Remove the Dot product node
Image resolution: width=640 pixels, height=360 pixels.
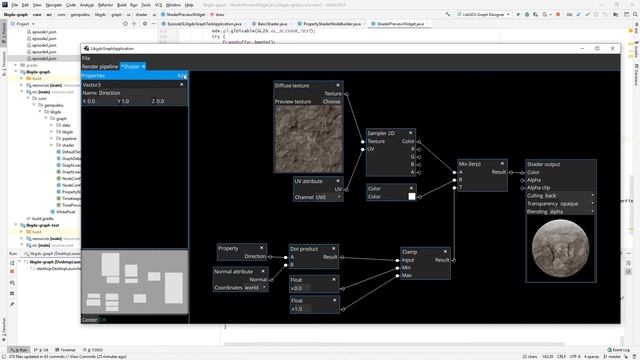333,249
